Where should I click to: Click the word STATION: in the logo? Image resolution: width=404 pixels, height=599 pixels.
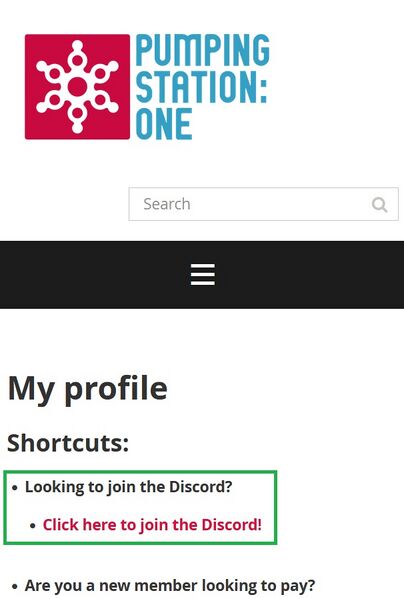click(x=201, y=87)
